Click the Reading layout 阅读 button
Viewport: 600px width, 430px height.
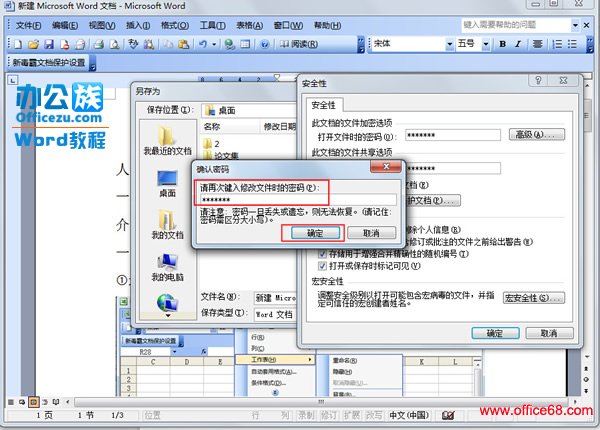point(299,44)
